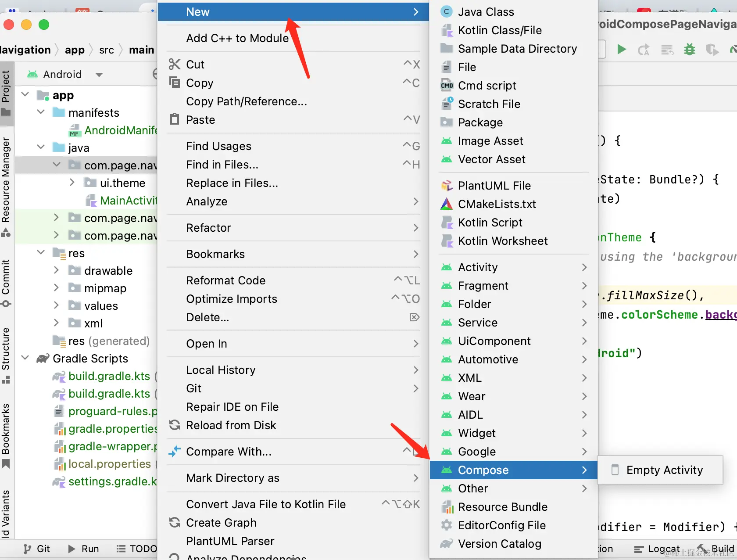Open the Refactor submenu

[x=293, y=228]
